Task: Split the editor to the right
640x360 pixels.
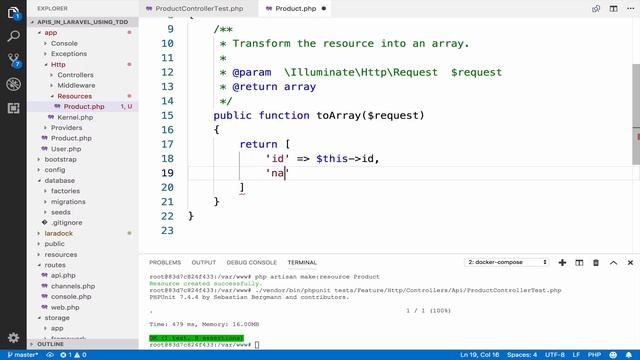Action: point(613,9)
